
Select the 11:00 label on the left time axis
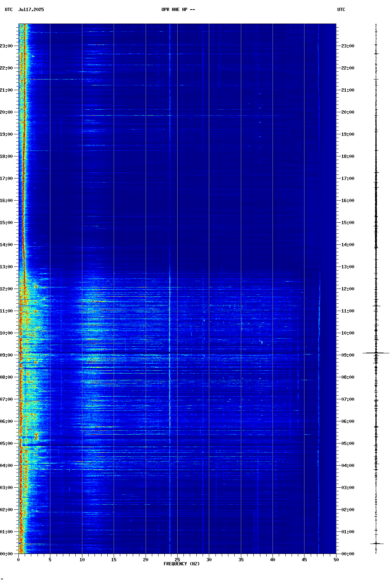pos(6,311)
